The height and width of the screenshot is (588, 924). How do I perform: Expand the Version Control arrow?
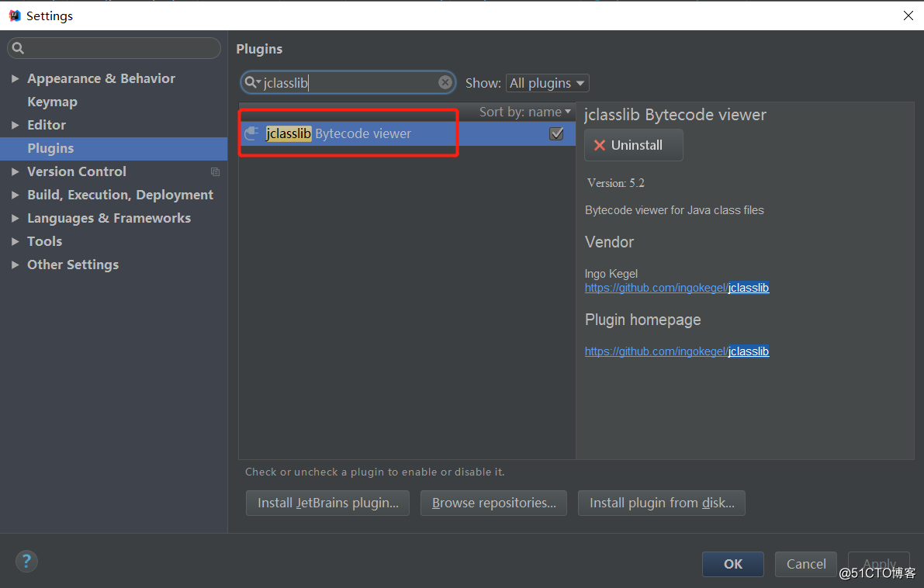click(x=16, y=171)
